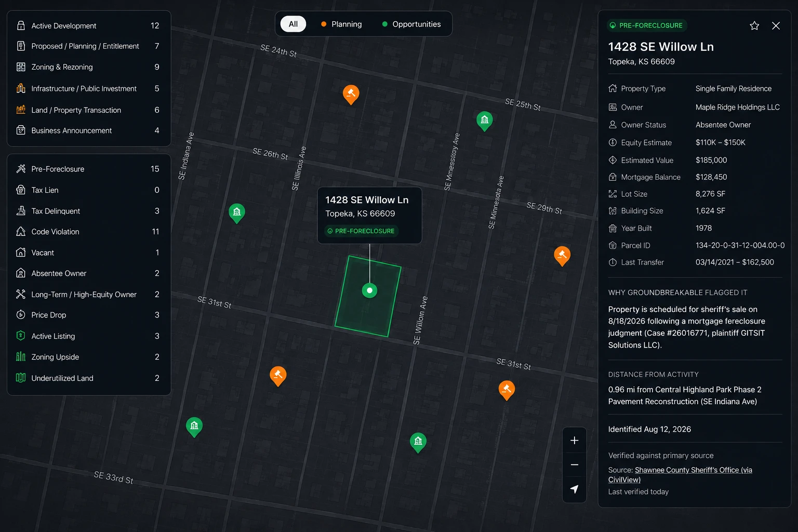Favorite the property with the star icon
The height and width of the screenshot is (532, 798).
click(x=754, y=25)
